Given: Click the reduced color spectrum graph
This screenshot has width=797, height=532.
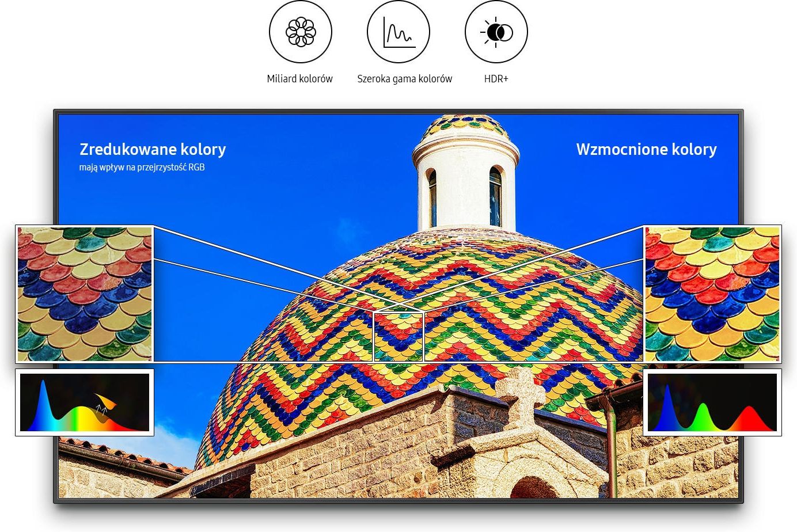Looking at the screenshot, I should click(85, 402).
